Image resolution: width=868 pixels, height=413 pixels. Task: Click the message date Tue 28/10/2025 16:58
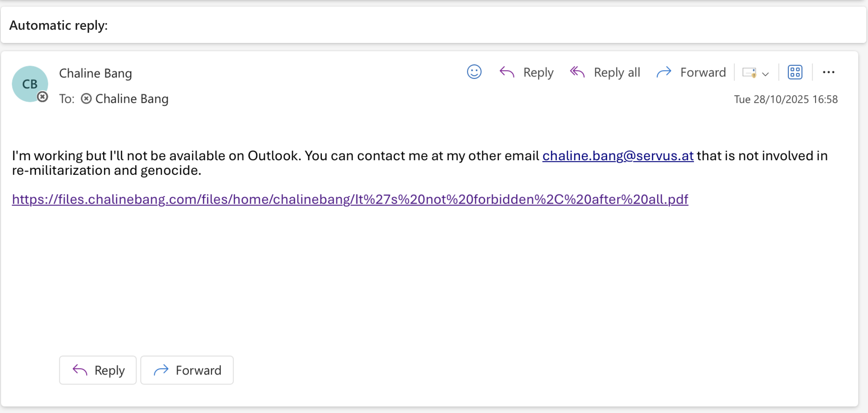click(x=785, y=99)
